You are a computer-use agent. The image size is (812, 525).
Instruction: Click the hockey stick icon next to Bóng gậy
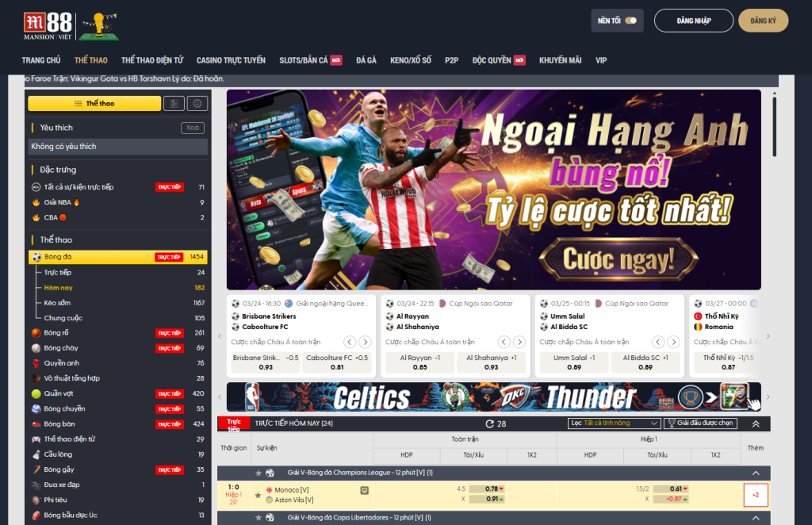36,469
